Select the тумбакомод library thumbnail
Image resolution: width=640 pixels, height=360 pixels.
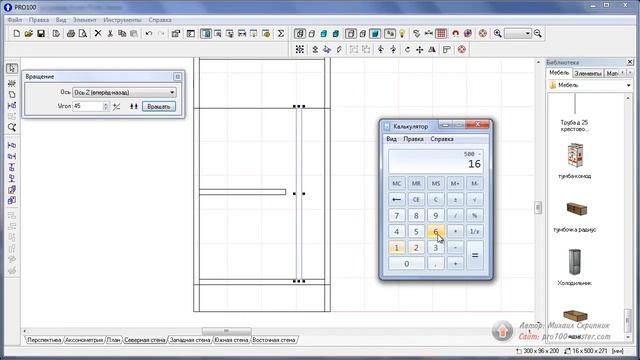(575, 155)
